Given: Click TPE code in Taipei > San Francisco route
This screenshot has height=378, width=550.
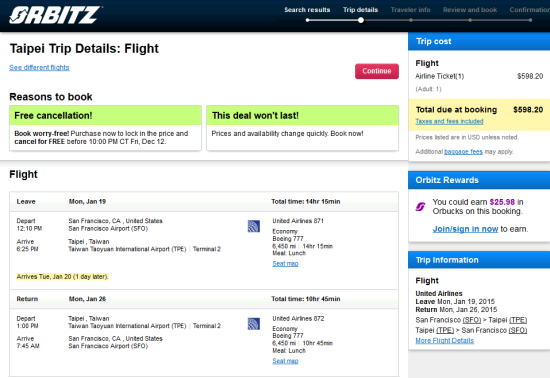Looking at the screenshot, I should [x=445, y=330].
